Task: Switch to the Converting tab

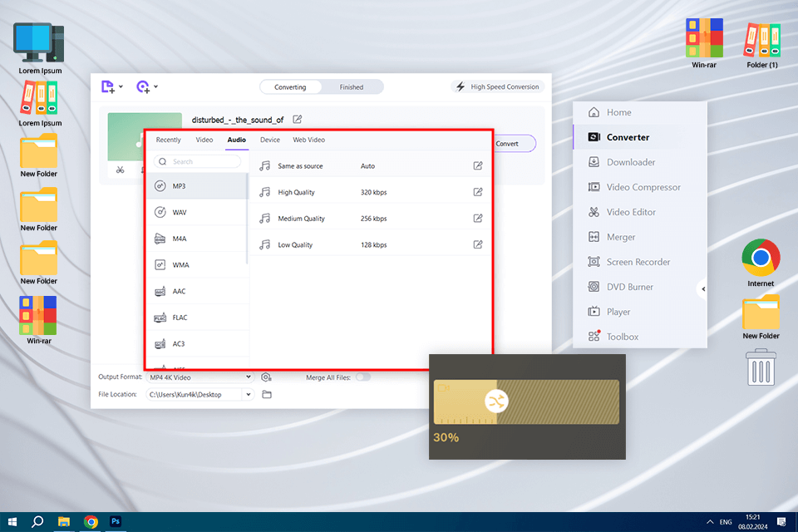Action: point(291,87)
